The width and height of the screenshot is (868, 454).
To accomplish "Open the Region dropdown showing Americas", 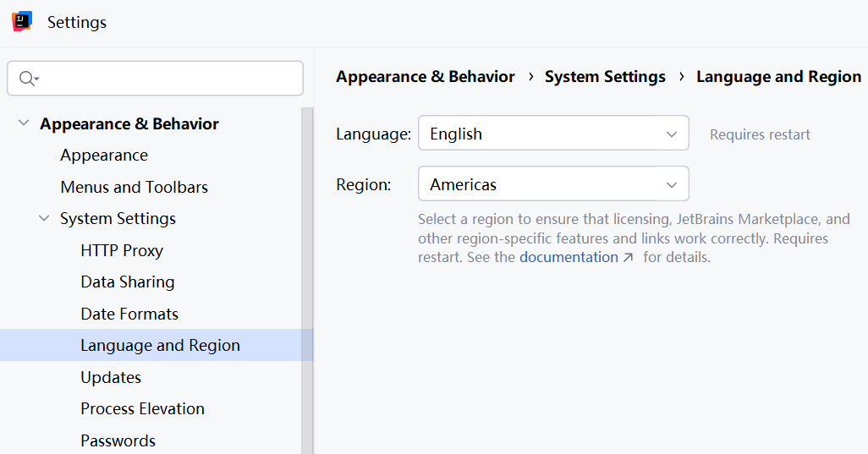I will coord(553,184).
